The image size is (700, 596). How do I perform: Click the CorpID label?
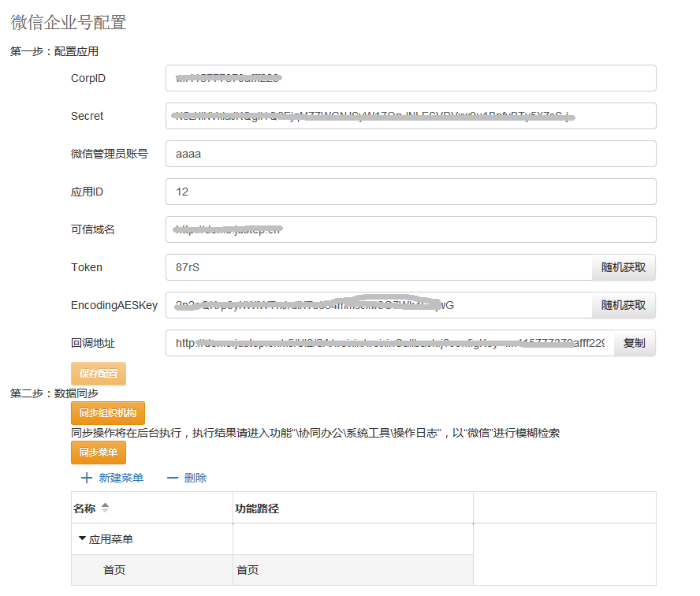88,78
